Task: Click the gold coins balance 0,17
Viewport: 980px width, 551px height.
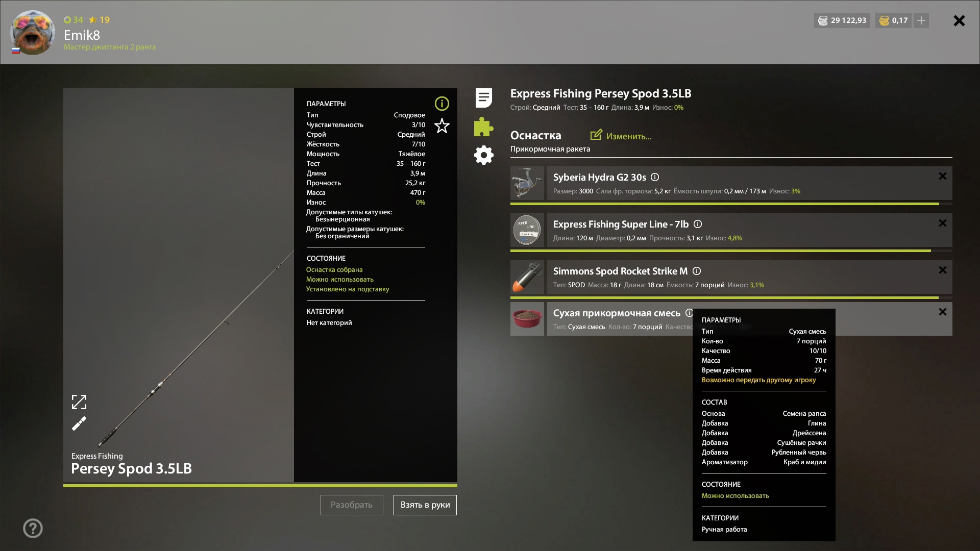Action: point(894,20)
